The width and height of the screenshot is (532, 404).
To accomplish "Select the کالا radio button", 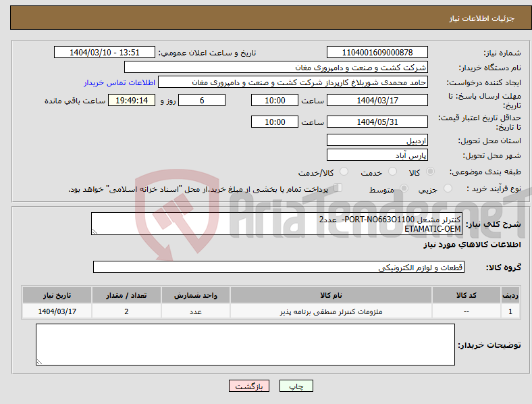I will 430,172.
